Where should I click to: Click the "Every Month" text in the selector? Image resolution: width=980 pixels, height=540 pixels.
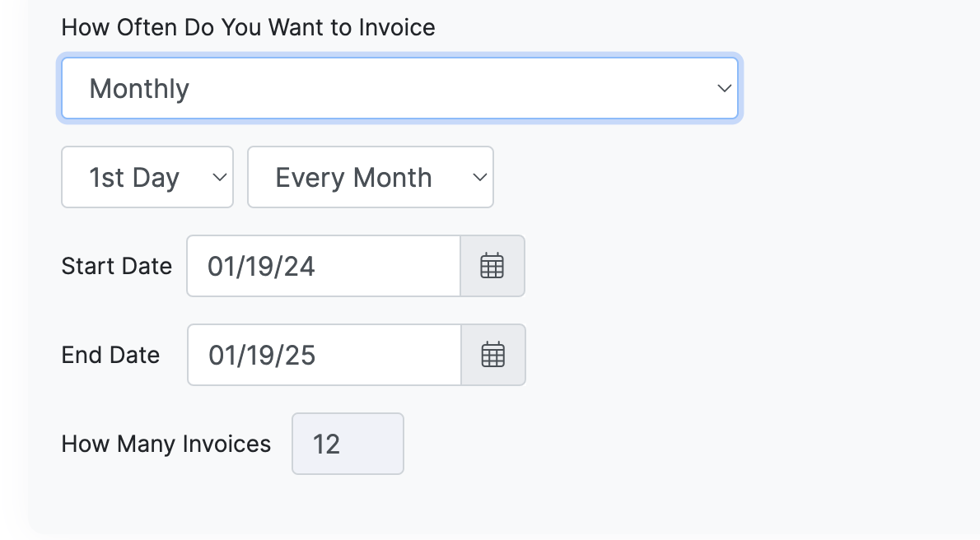tap(353, 178)
